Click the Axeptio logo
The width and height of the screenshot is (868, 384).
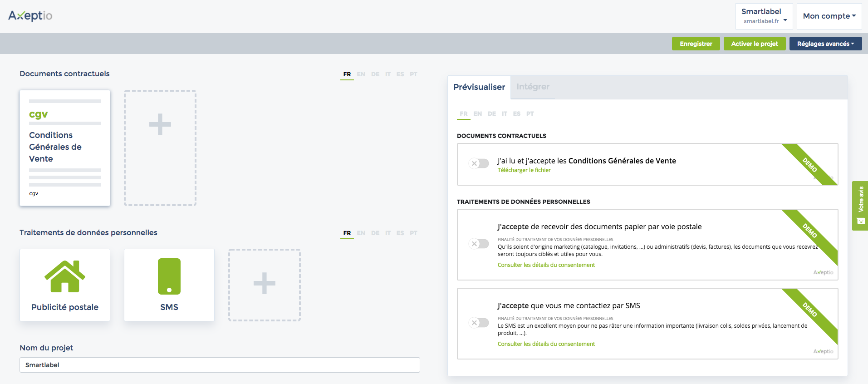point(30,15)
